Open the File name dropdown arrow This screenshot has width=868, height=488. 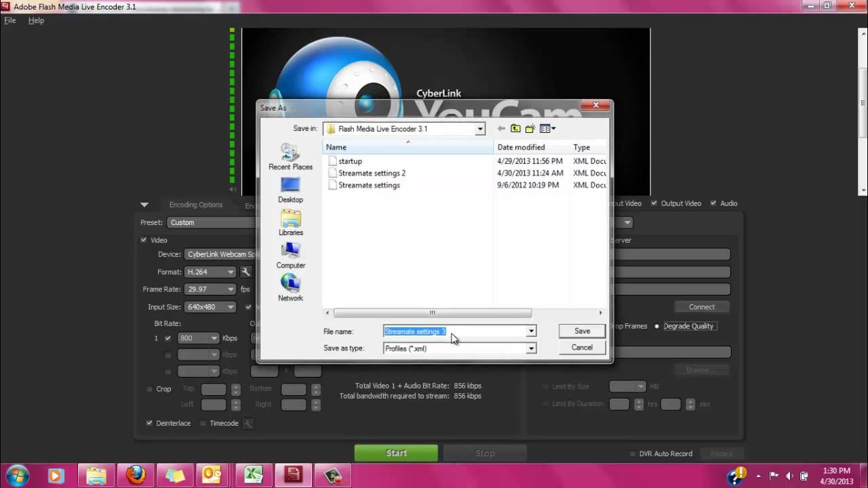pyautogui.click(x=532, y=331)
